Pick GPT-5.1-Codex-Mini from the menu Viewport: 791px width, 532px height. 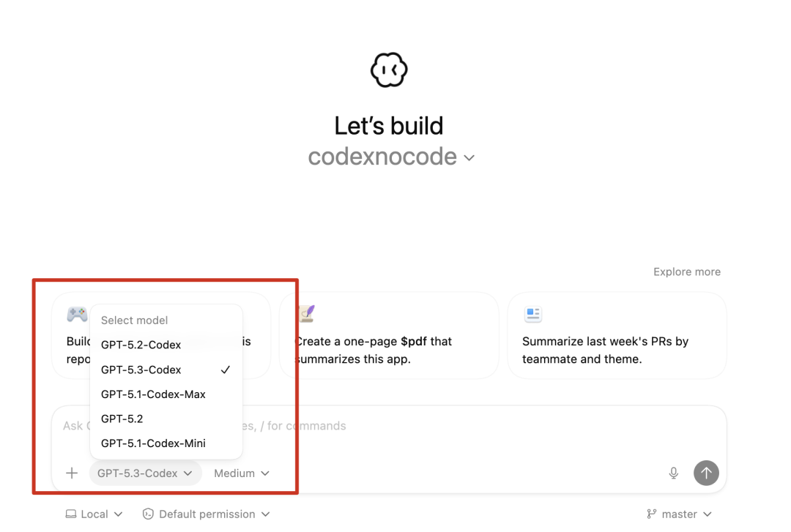153,443
